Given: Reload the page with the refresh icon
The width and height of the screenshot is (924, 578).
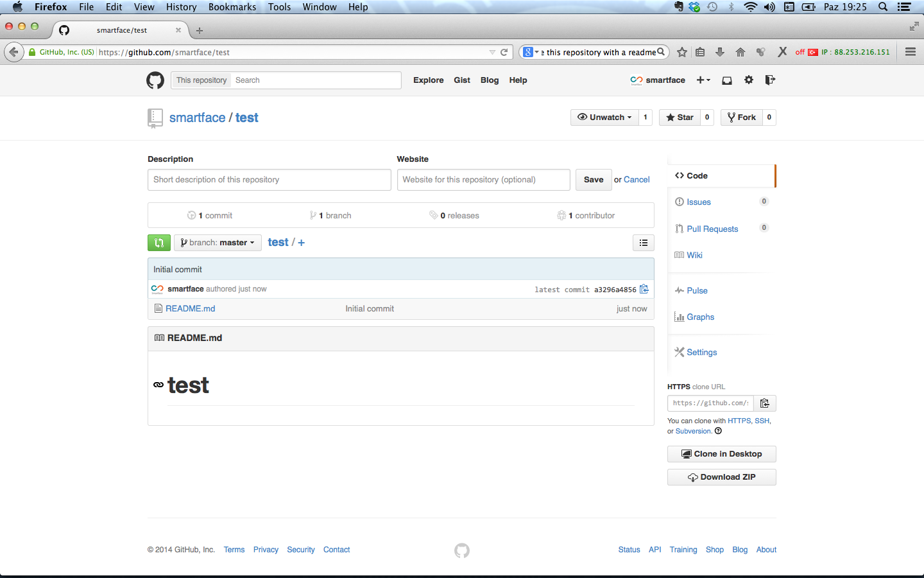Looking at the screenshot, I should point(504,52).
